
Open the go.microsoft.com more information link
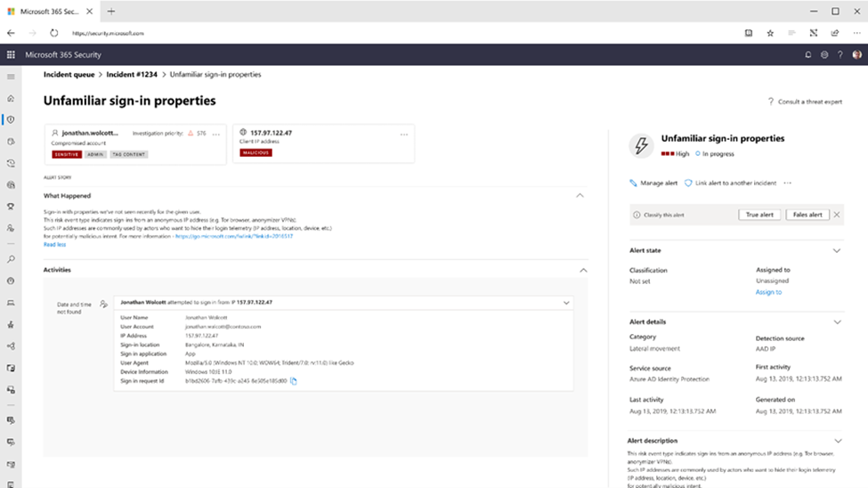pos(234,236)
